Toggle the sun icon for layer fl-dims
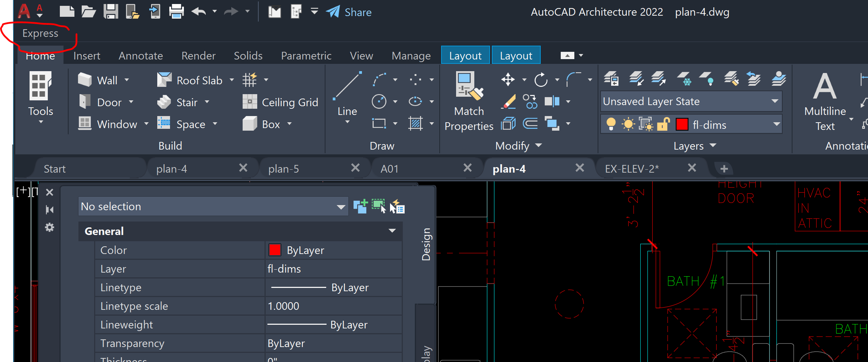Image resolution: width=868 pixels, height=362 pixels. point(628,125)
